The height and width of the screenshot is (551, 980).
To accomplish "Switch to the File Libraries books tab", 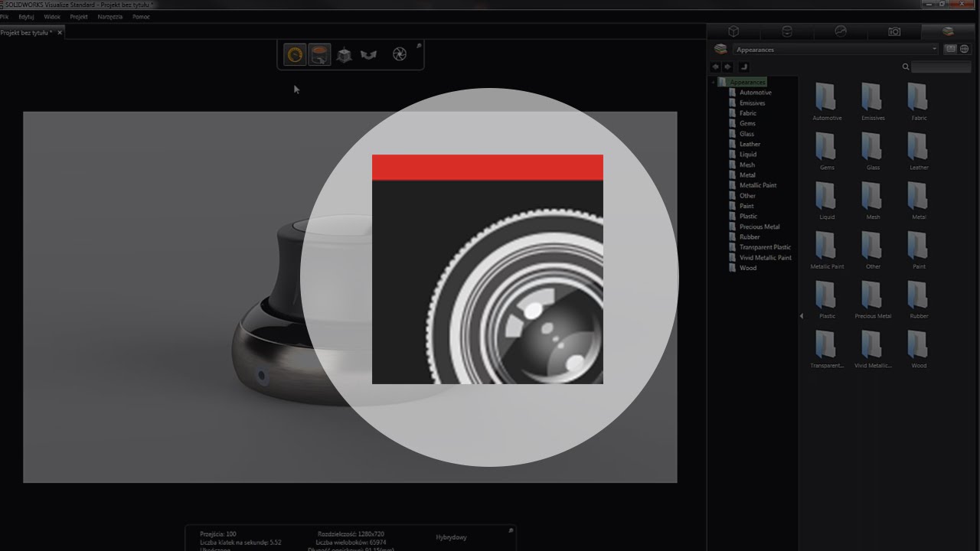I will [948, 31].
